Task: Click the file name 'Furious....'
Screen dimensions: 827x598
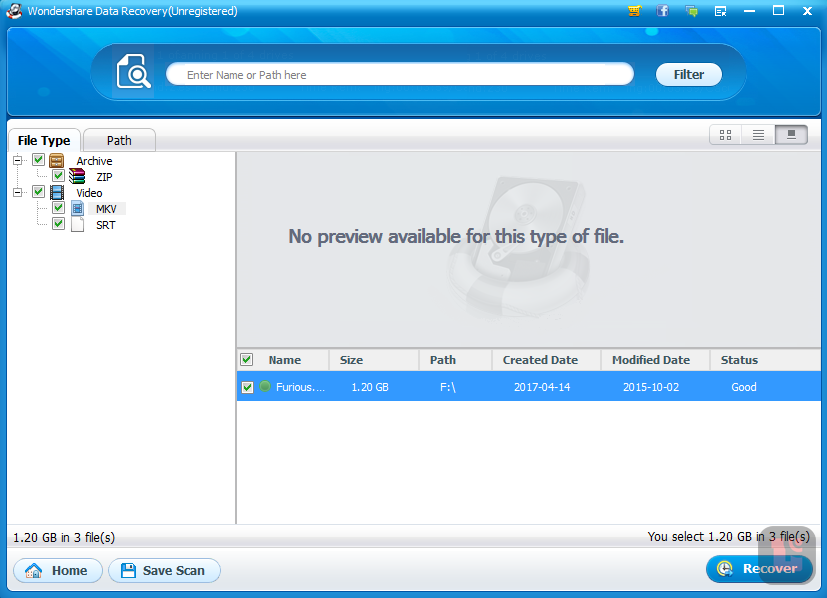Action: click(x=301, y=387)
